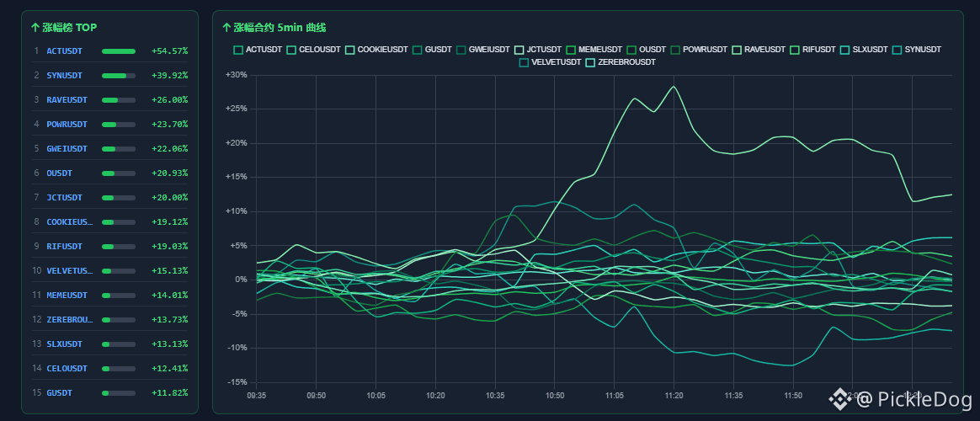Click RAVEUSDT gain progress bar
Image resolution: width=980 pixels, height=421 pixels.
coord(119,100)
